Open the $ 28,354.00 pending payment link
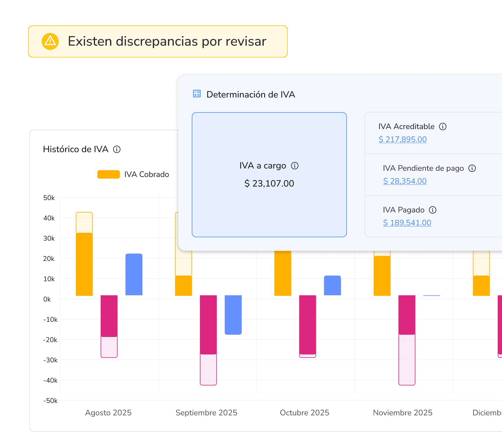This screenshot has height=448, width=502. click(405, 181)
